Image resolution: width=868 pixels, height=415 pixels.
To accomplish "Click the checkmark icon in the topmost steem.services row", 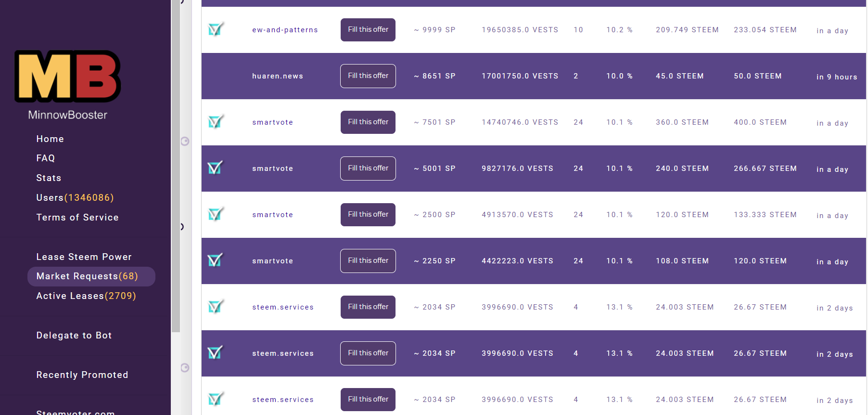I will 216,307.
